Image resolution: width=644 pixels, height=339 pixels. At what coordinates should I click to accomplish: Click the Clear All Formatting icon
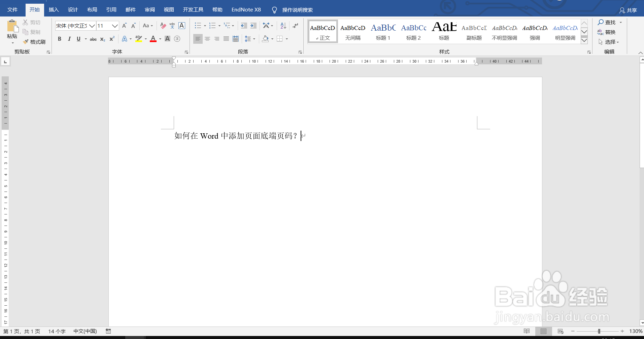point(163,26)
